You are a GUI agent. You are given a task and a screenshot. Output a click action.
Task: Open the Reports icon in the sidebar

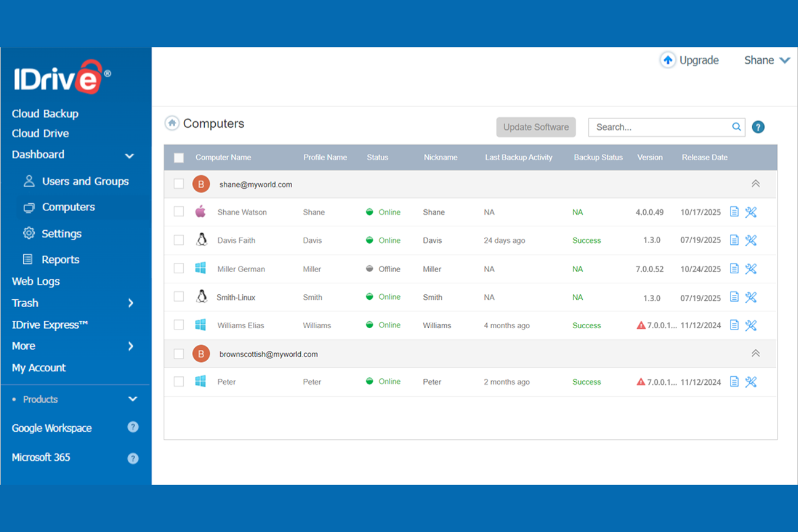pos(28,259)
